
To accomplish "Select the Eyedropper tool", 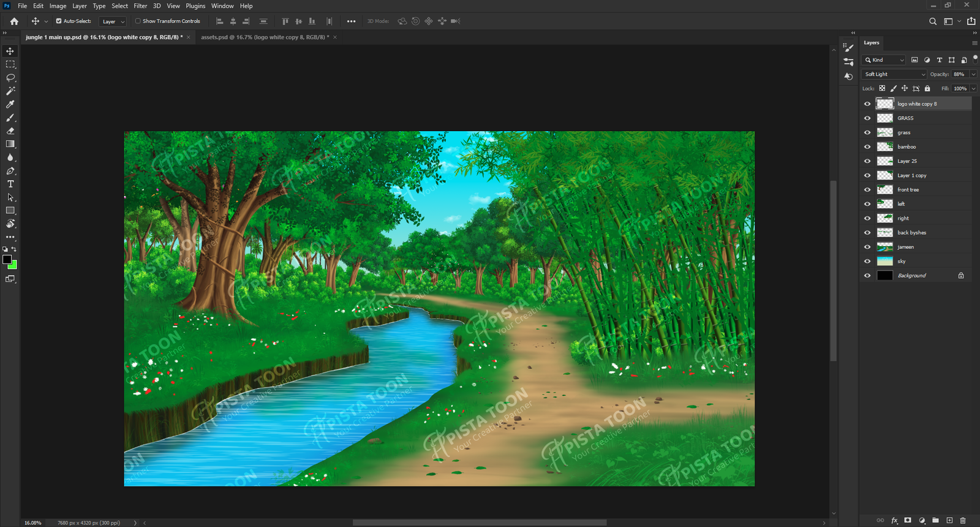I will click(10, 104).
